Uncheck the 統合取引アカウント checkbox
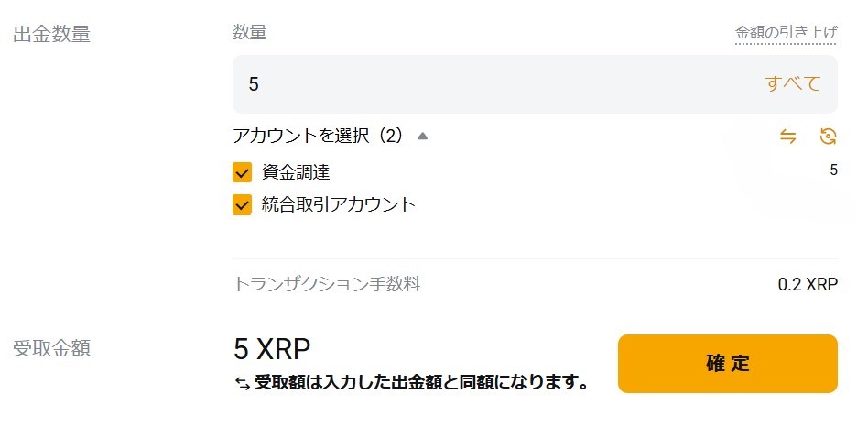Image resolution: width=868 pixels, height=427 pixels. [x=243, y=204]
